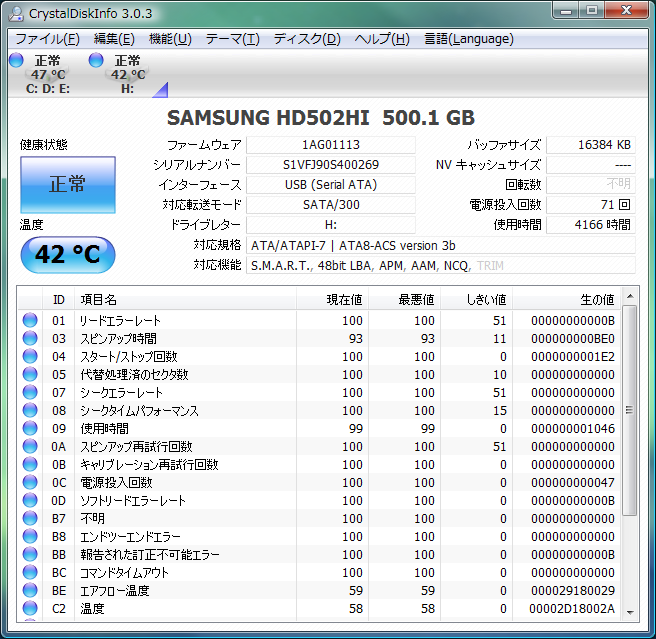Open the テーマ(T) menu
Image resolution: width=656 pixels, height=639 pixels.
(x=233, y=39)
